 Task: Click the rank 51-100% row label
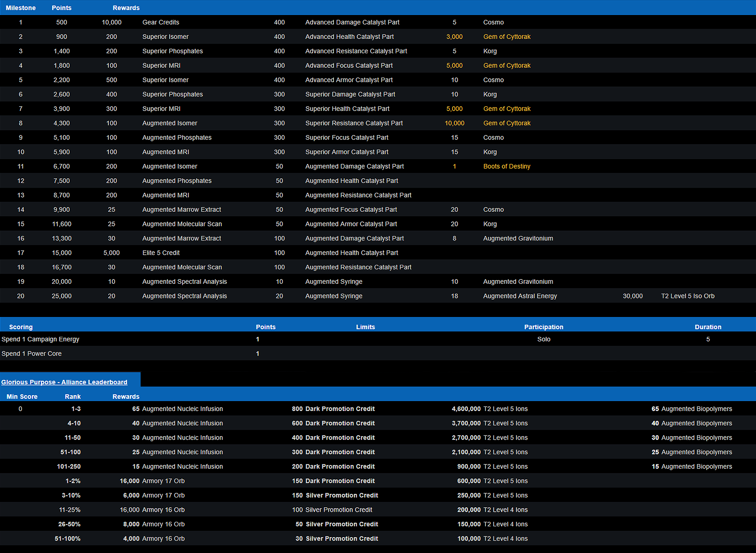[67, 539]
